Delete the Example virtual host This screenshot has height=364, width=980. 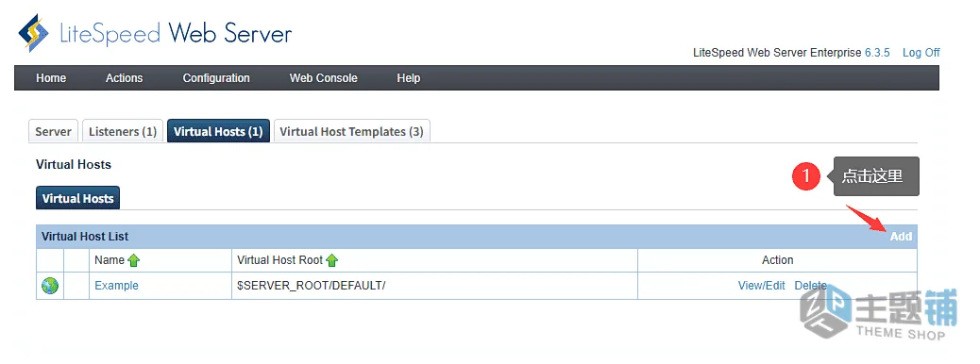(811, 286)
